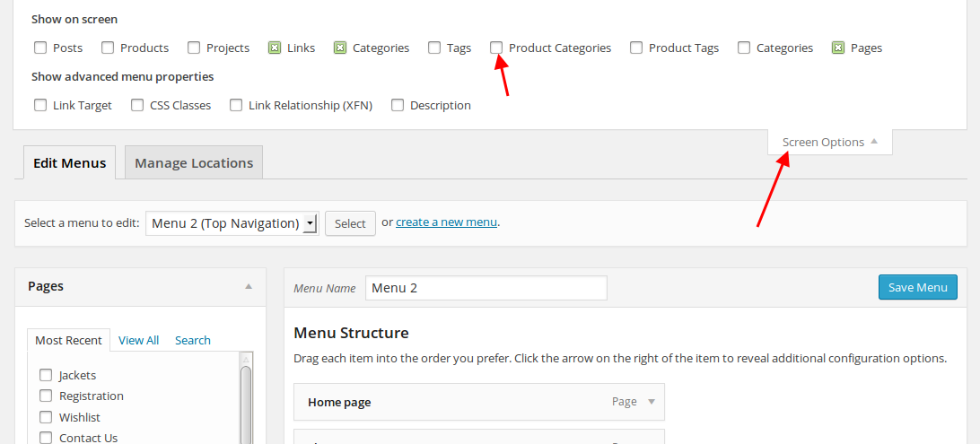
Task: Check the Categories box beside Product Tags
Action: click(744, 48)
